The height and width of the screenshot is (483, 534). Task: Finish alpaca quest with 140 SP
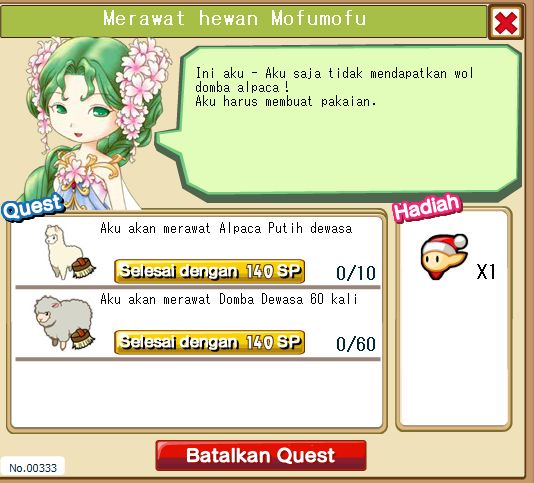(209, 271)
